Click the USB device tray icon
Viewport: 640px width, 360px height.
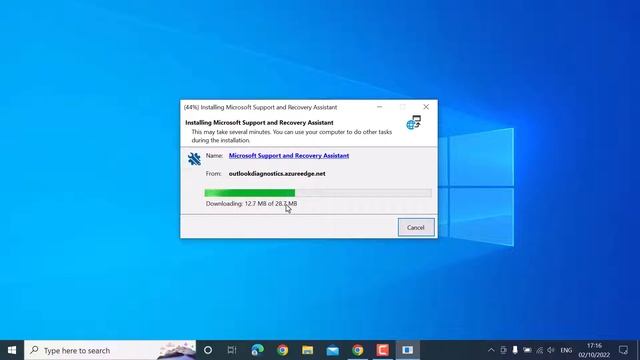coord(515,350)
